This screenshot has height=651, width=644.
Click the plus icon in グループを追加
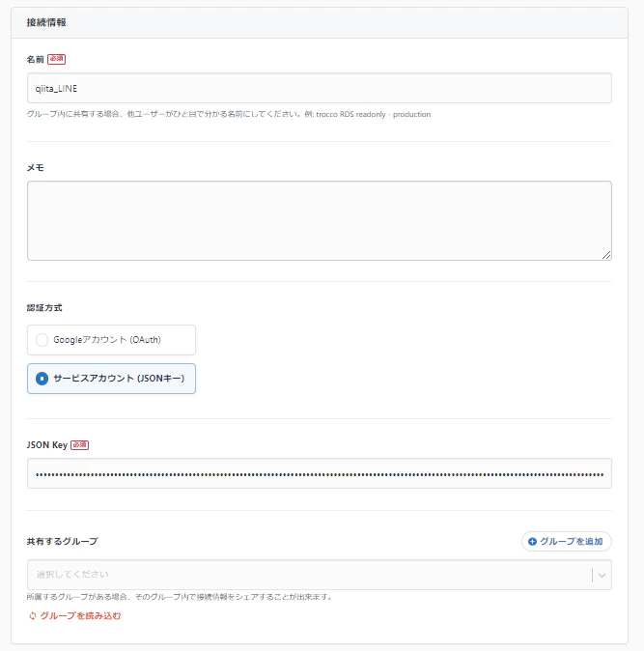532,542
